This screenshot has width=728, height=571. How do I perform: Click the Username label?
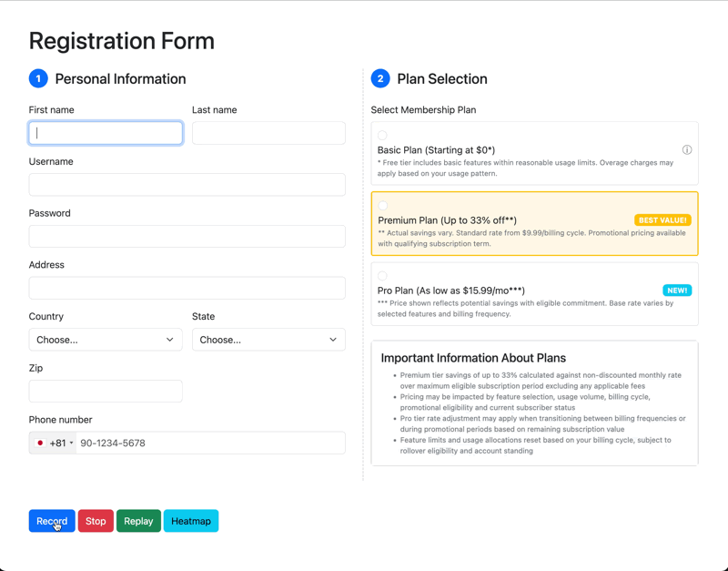point(51,162)
